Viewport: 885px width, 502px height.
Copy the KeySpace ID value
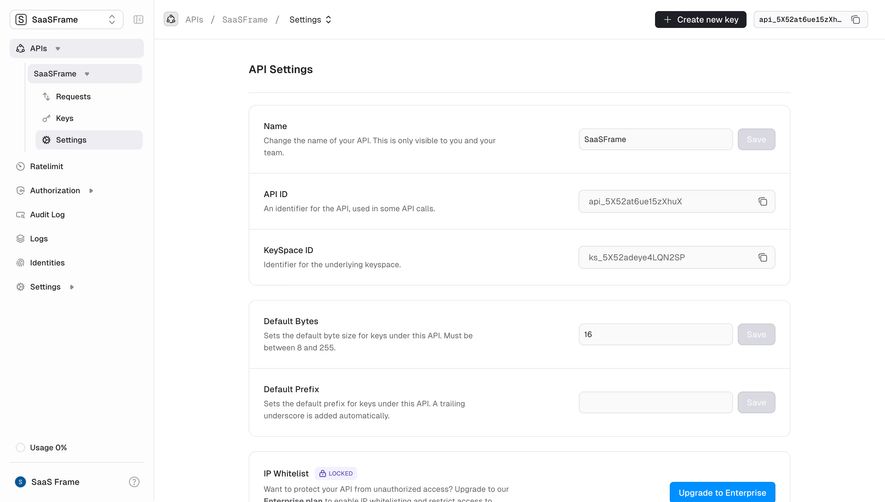pyautogui.click(x=763, y=257)
